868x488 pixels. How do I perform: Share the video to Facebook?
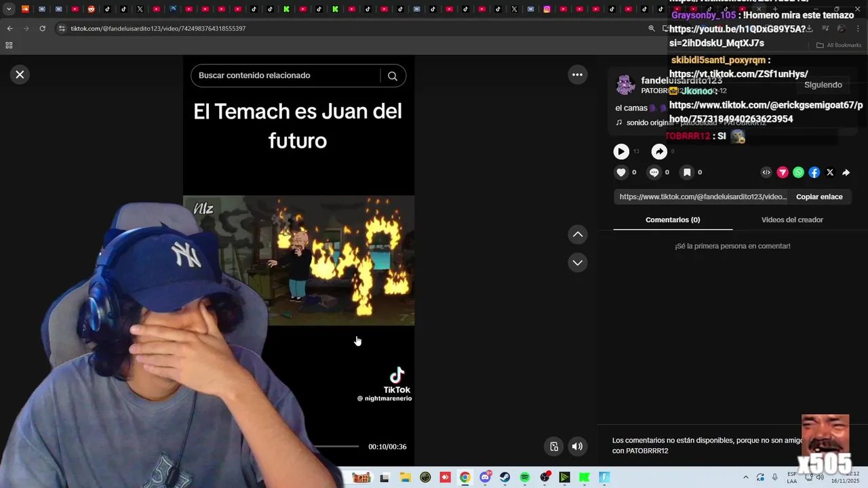point(814,172)
